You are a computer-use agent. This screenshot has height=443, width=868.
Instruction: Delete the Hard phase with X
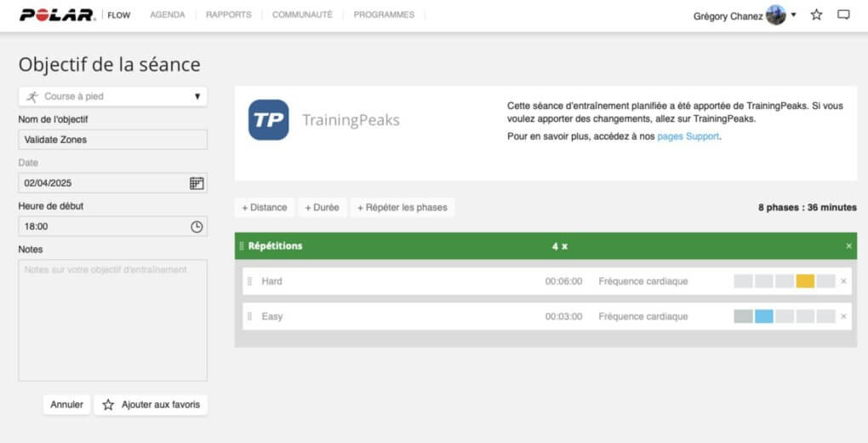pyautogui.click(x=843, y=281)
